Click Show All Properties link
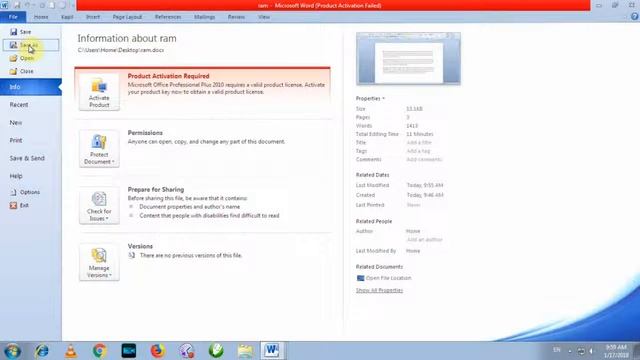The image size is (640, 360). pyautogui.click(x=379, y=290)
